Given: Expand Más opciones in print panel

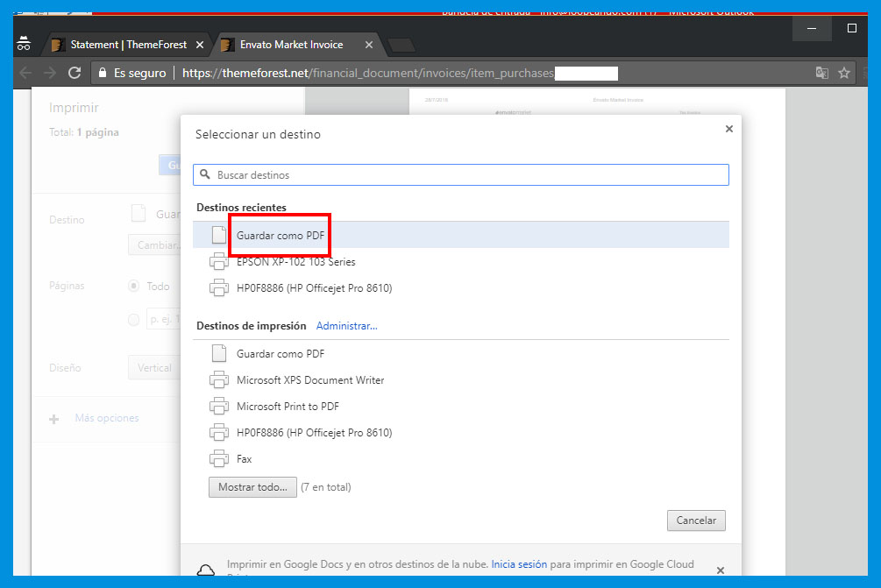Looking at the screenshot, I should click(x=107, y=418).
